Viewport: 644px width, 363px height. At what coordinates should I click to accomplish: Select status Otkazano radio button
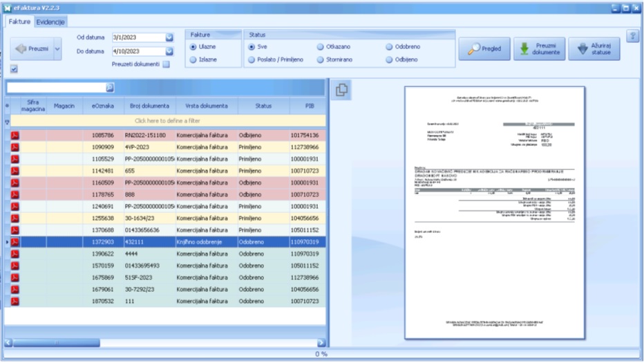coord(321,47)
